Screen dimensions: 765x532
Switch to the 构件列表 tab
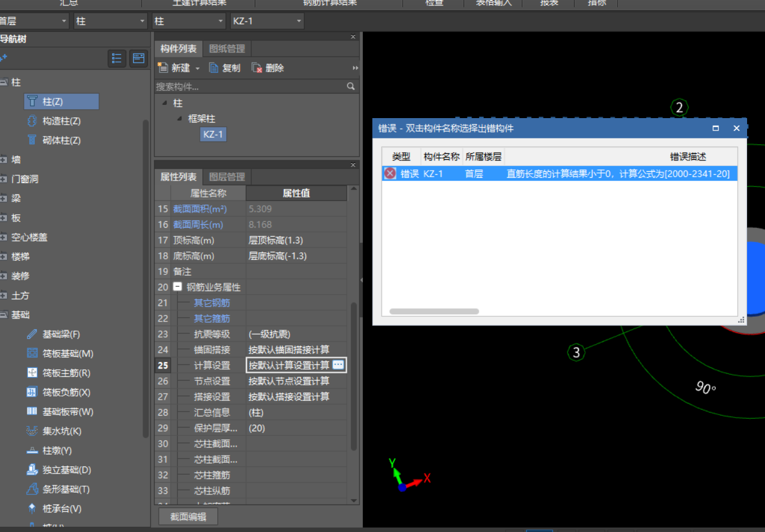[178, 49]
